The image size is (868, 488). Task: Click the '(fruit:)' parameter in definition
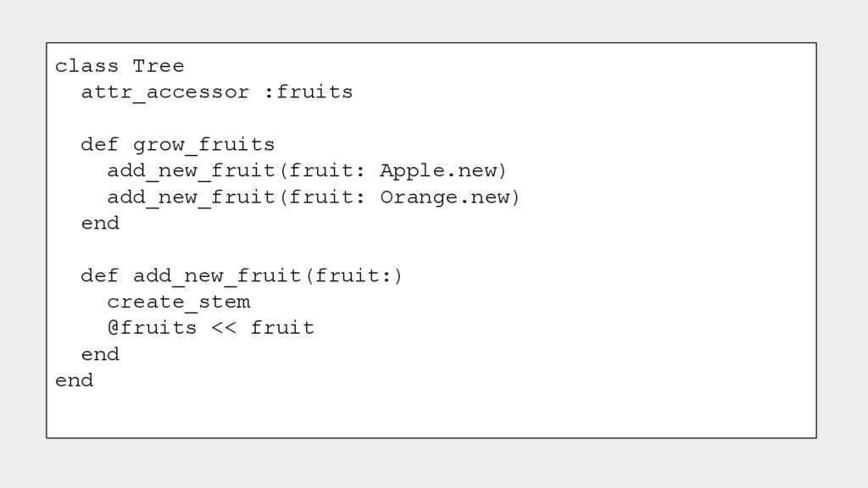click(x=353, y=276)
